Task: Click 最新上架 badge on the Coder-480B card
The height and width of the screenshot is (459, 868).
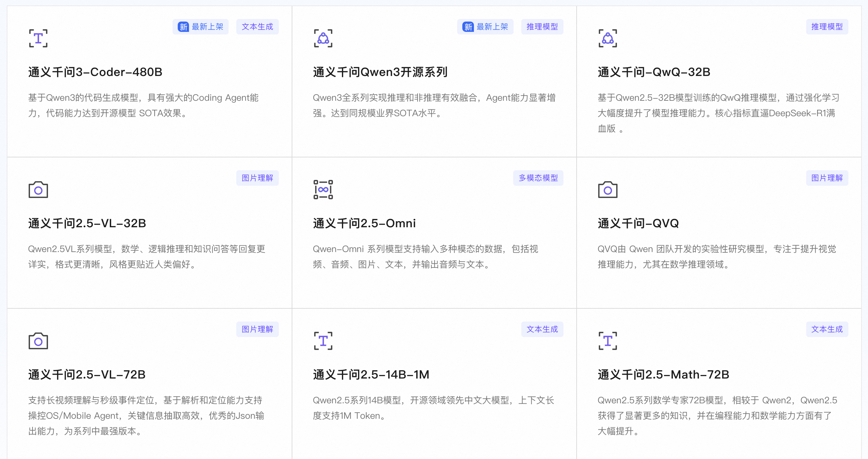Action: (201, 27)
